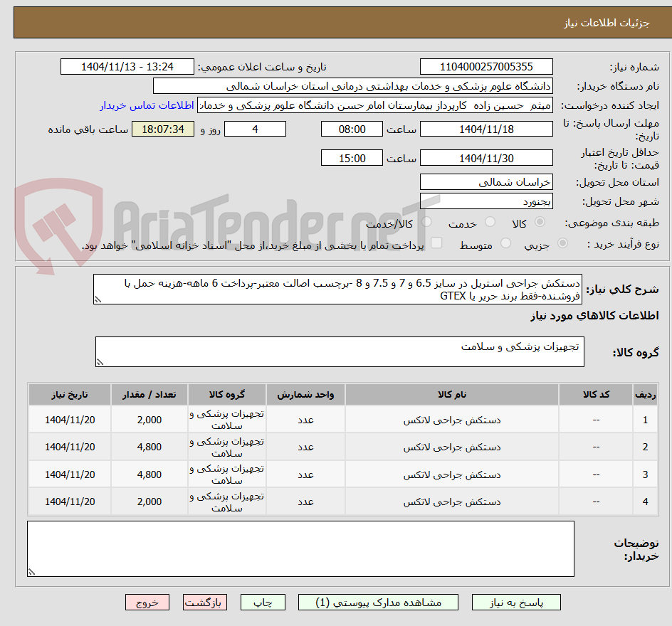Click the validity hour field 15:00
The height and width of the screenshot is (626, 672).
pyautogui.click(x=352, y=158)
